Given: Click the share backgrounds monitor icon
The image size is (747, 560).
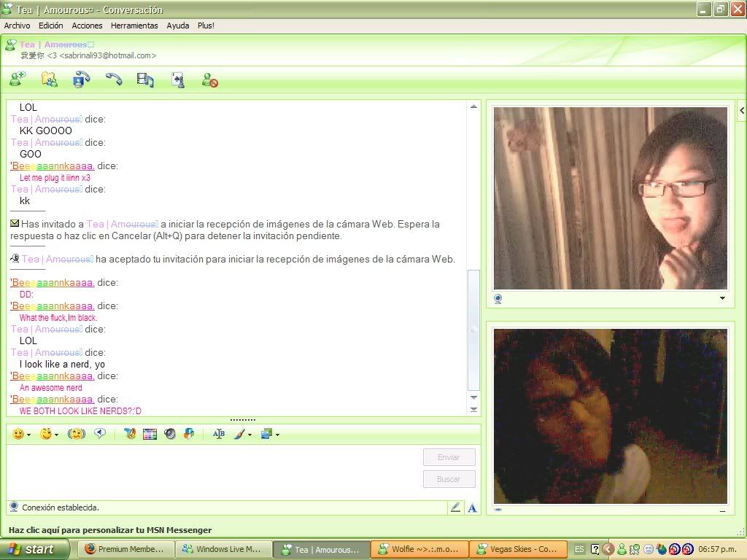Looking at the screenshot, I should tap(267, 434).
